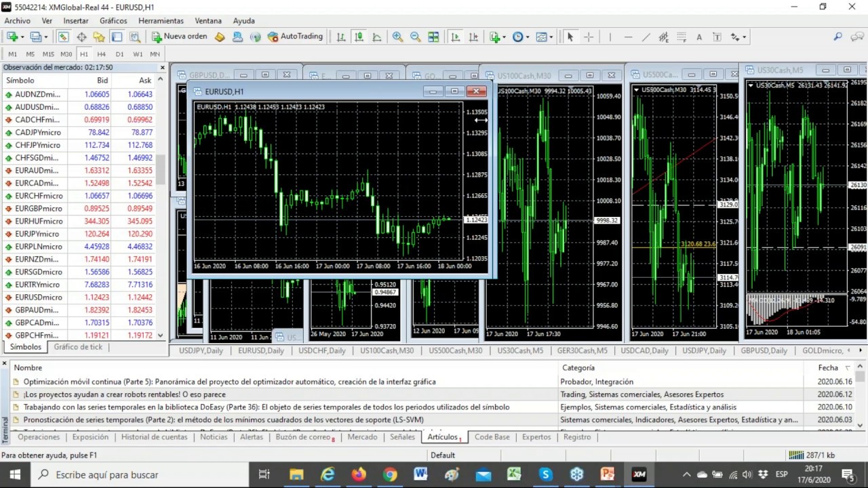Switch chart to bar chart style

341,37
